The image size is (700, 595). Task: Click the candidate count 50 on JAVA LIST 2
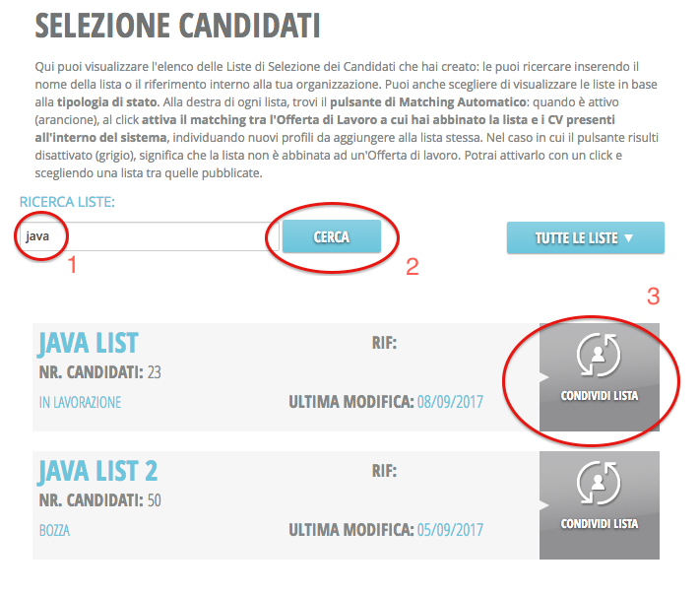coord(154,500)
